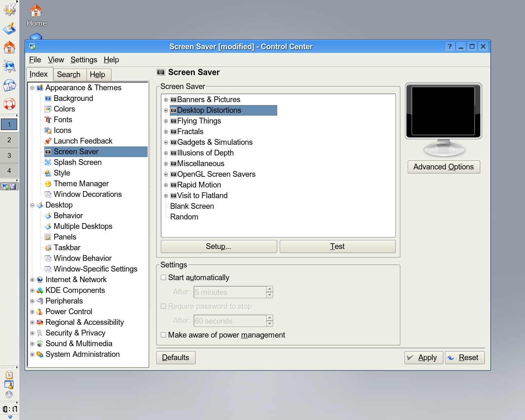Viewport: 525px width, 420px height.
Task: Click the Test button
Action: 338,247
